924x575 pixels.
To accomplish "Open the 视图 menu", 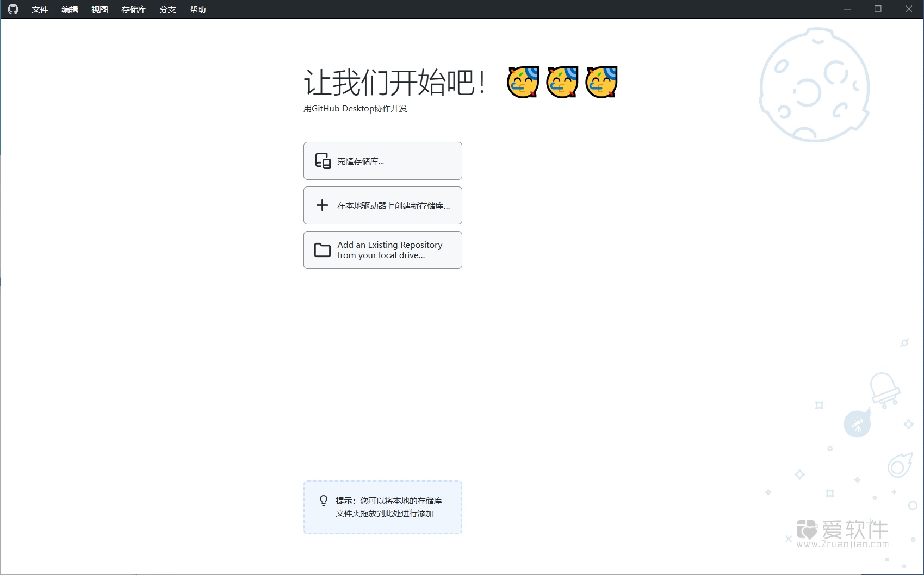I will pyautogui.click(x=100, y=9).
